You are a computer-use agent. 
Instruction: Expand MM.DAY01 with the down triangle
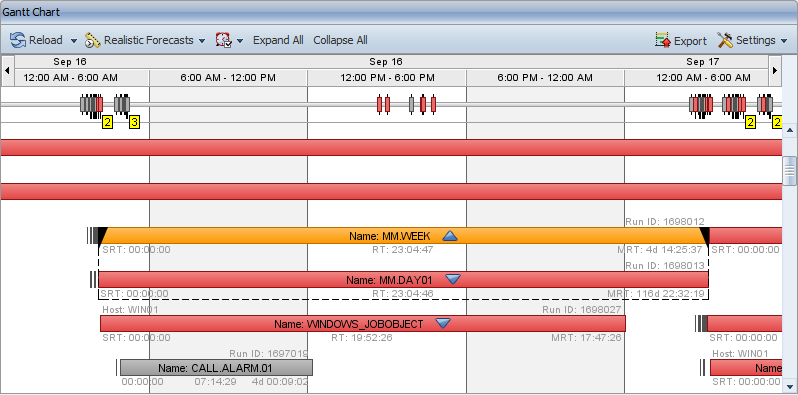click(x=452, y=279)
